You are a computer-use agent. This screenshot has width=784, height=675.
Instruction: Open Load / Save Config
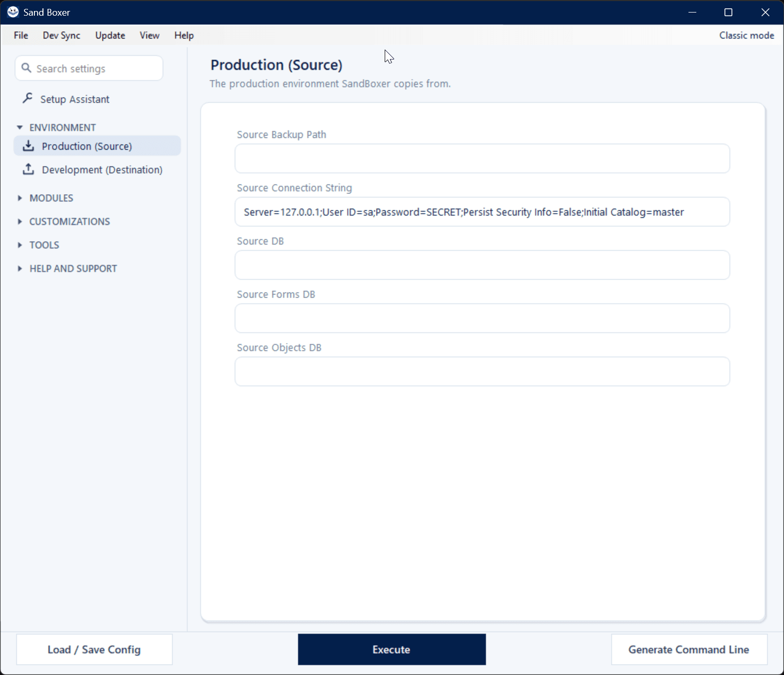coord(94,649)
